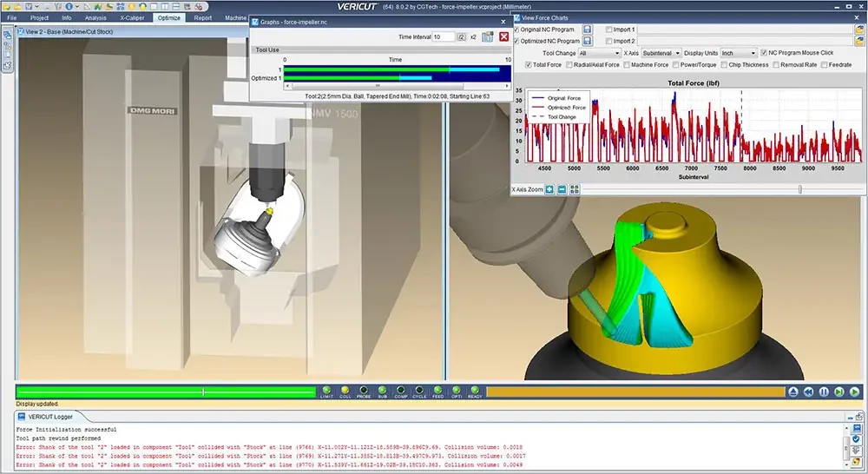Enable the Power/Torque chart
This screenshot has width=868, height=474.
point(676,65)
